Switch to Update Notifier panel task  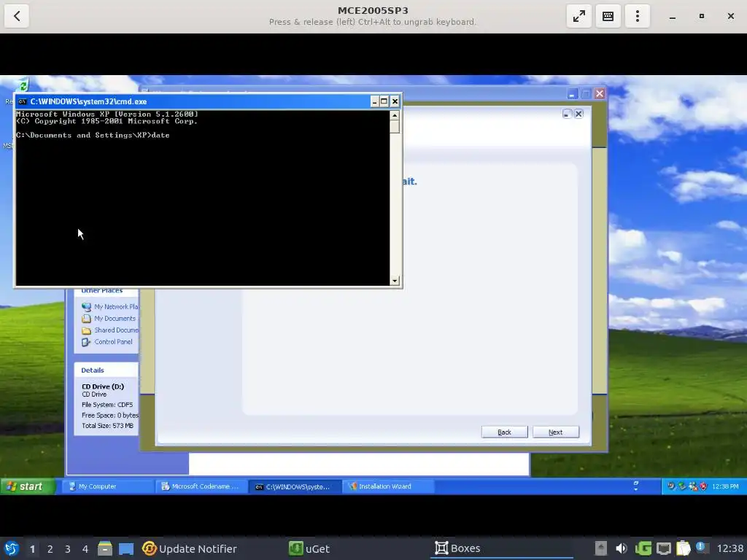[190, 548]
